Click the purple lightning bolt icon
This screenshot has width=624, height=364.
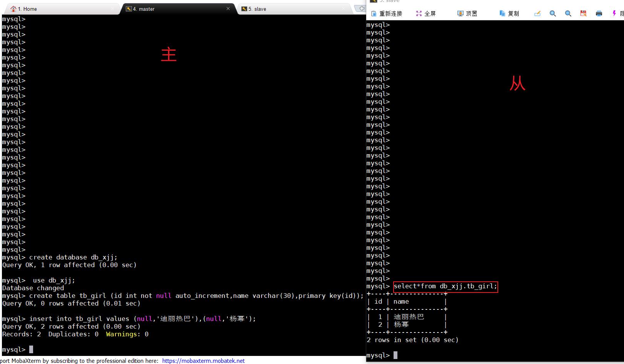614,13
